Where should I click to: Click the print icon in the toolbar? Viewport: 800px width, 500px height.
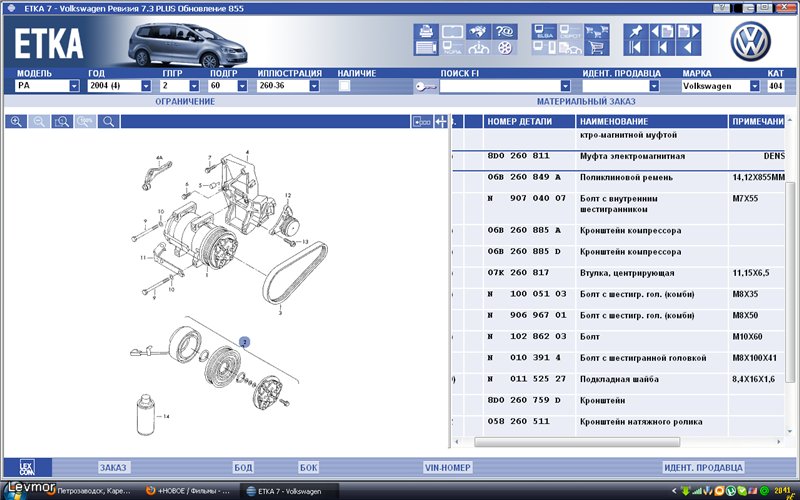tap(426, 32)
